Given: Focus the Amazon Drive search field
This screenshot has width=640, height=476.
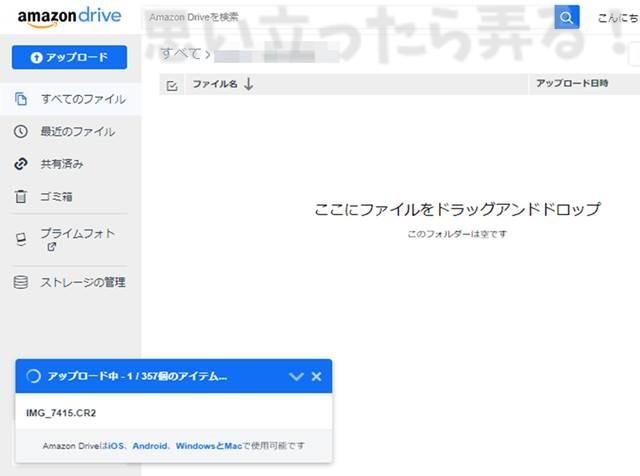Looking at the screenshot, I should (x=348, y=17).
